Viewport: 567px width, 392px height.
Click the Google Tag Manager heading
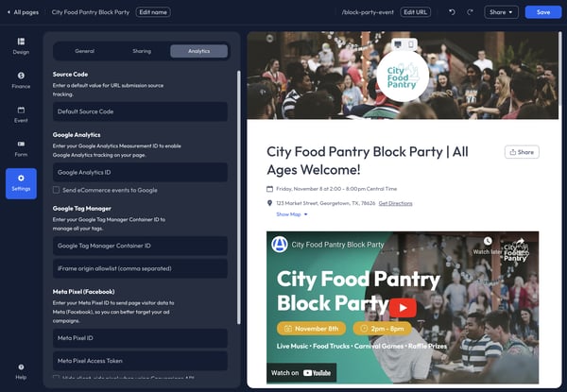point(81,209)
